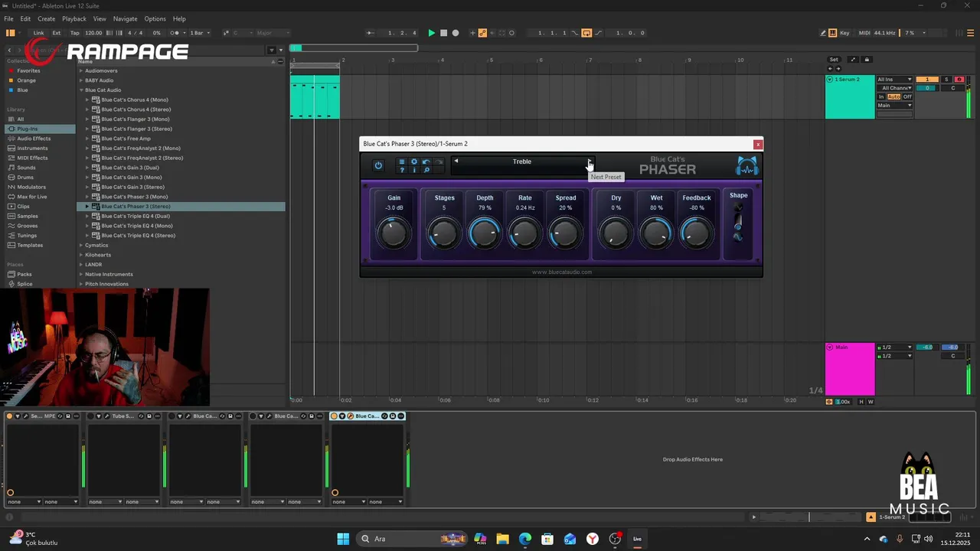Click the undo arrow in the Phaser plugin
Screen dimensions: 980x551
[x=426, y=161]
